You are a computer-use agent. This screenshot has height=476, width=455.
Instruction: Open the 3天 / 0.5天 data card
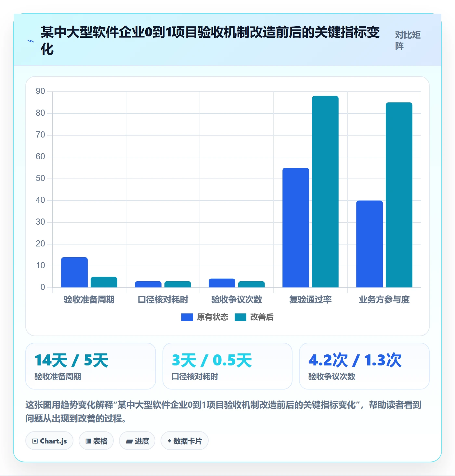(x=227, y=366)
